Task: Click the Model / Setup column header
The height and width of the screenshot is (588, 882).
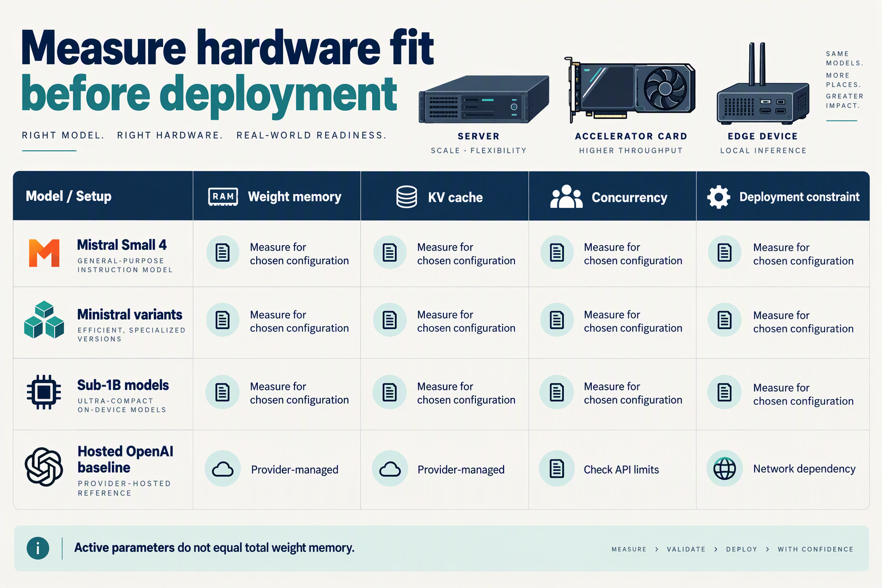Action: [68, 196]
